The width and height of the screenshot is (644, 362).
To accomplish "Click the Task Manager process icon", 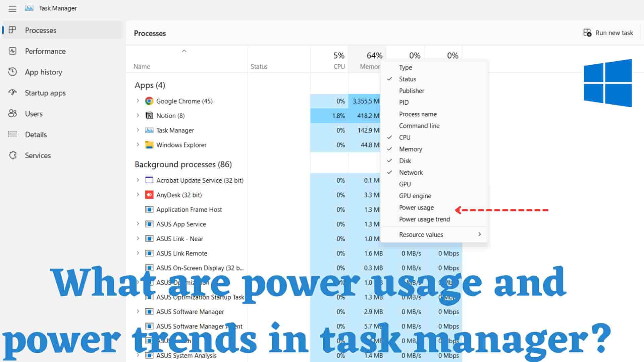I will (149, 130).
